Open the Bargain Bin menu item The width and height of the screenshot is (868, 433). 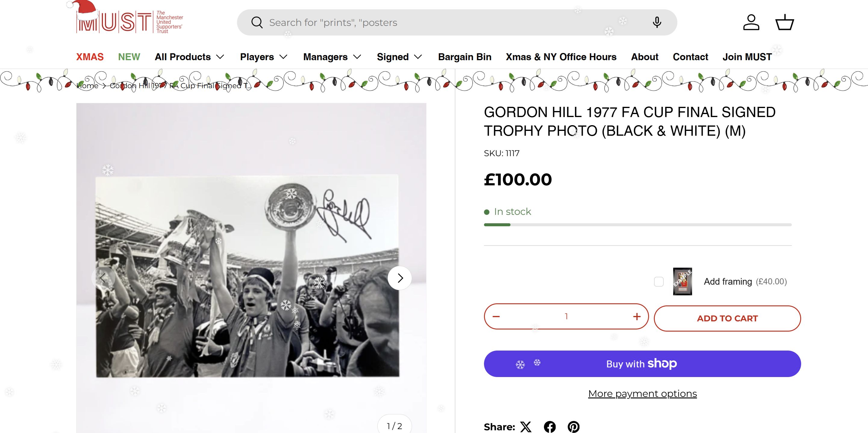pyautogui.click(x=465, y=57)
